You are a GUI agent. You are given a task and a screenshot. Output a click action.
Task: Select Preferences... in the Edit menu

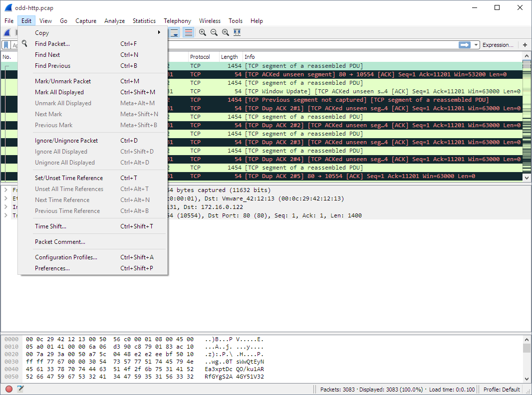click(52, 268)
